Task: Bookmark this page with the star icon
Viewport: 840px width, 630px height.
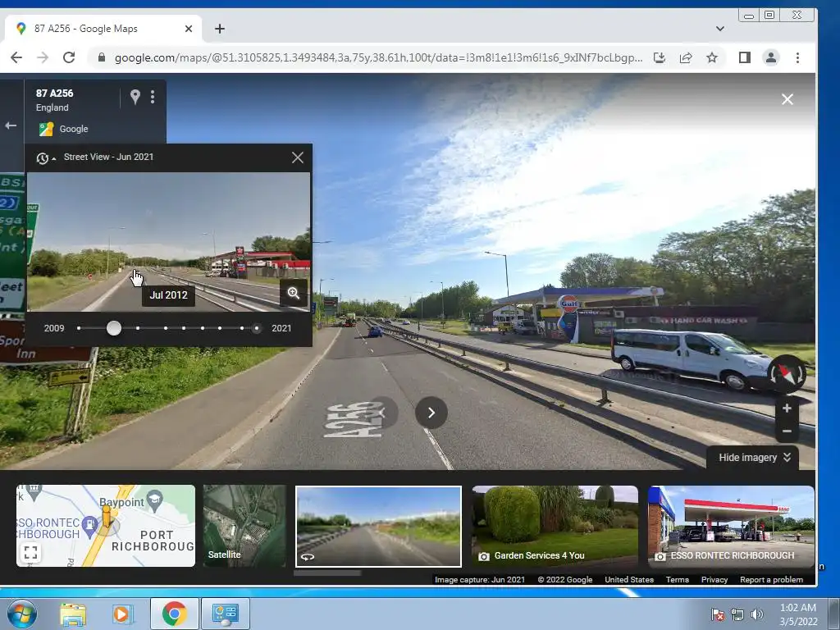Action: coord(712,57)
